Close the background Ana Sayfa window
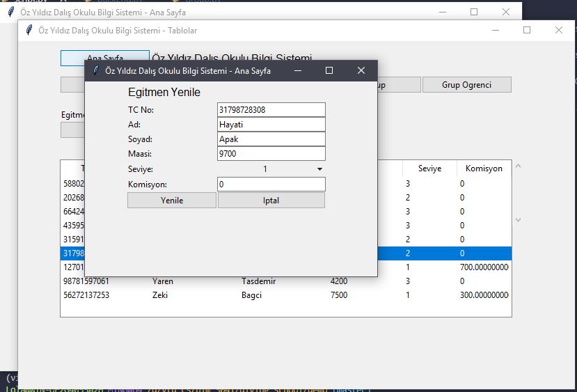Viewport: 577px width, 392px height. tap(506, 12)
